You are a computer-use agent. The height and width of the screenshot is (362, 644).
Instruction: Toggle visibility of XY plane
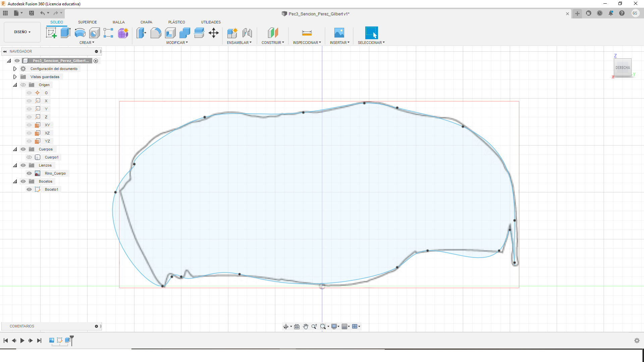tap(29, 125)
